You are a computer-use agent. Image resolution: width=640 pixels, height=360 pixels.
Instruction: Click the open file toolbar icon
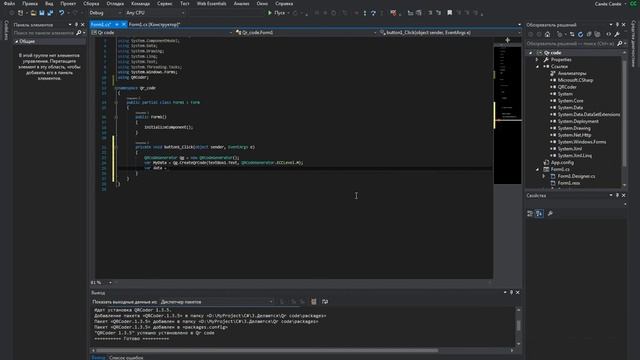[x=33, y=13]
